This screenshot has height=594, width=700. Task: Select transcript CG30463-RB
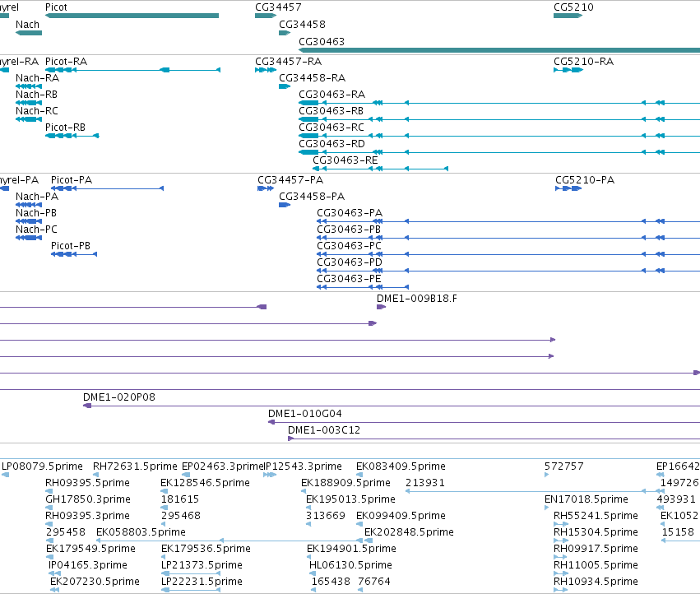(x=499, y=119)
